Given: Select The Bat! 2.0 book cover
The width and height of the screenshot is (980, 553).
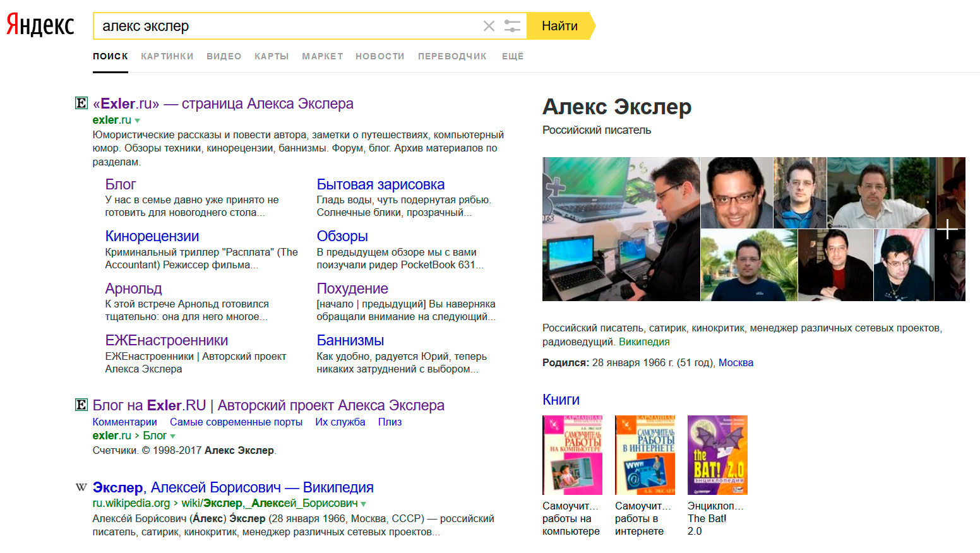Looking at the screenshot, I should click(x=717, y=455).
